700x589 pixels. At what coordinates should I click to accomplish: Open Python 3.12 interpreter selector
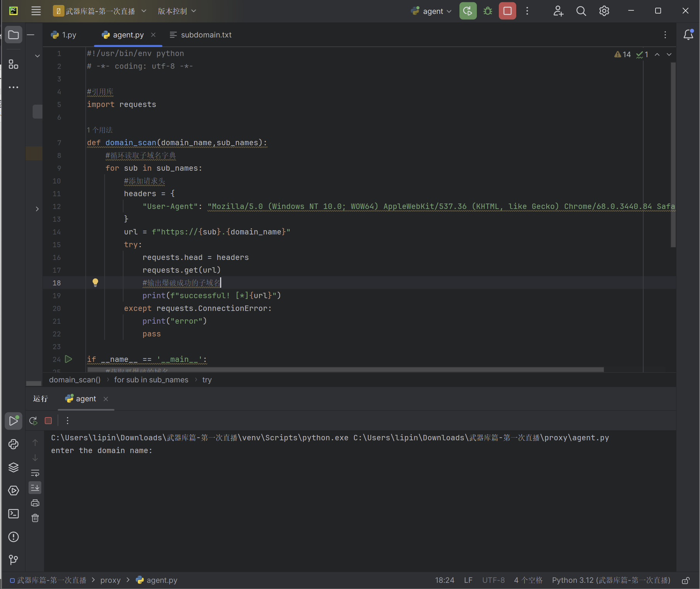pyautogui.click(x=611, y=580)
